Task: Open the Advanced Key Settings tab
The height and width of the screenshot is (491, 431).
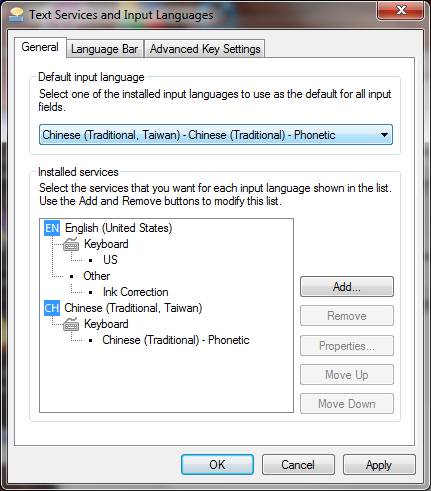Action: pos(205,49)
